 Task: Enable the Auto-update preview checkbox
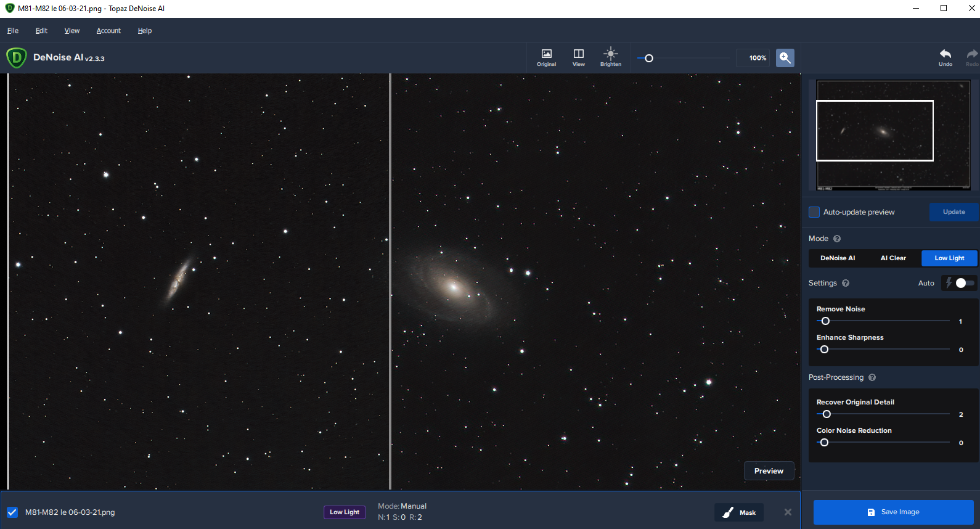point(814,212)
